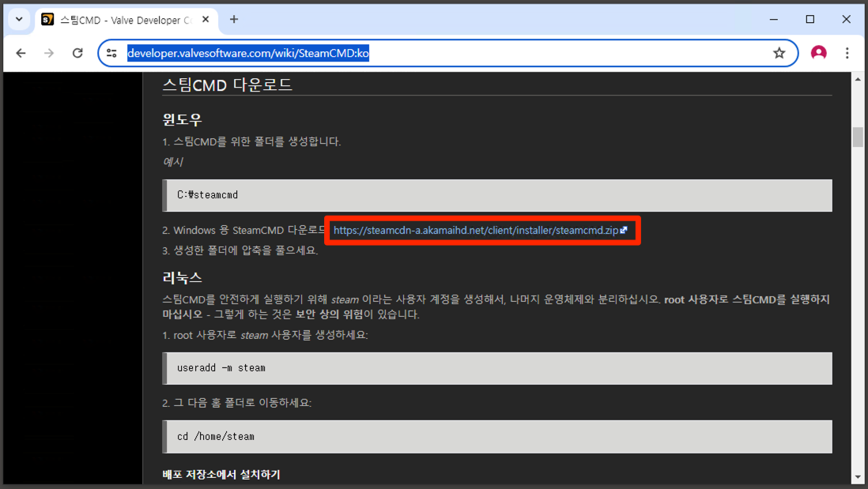This screenshot has width=868, height=489.
Task: Click the 리눅스 section heading
Action: [182, 277]
